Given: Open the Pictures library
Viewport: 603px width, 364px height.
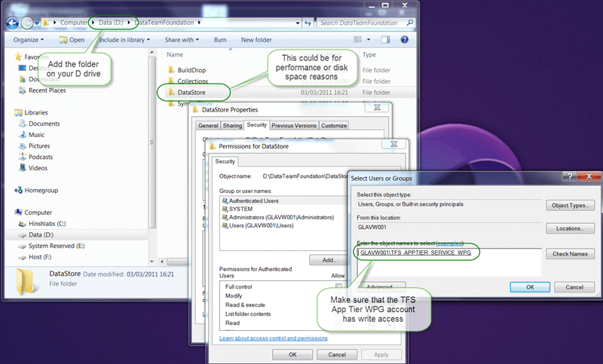Looking at the screenshot, I should point(39,146).
